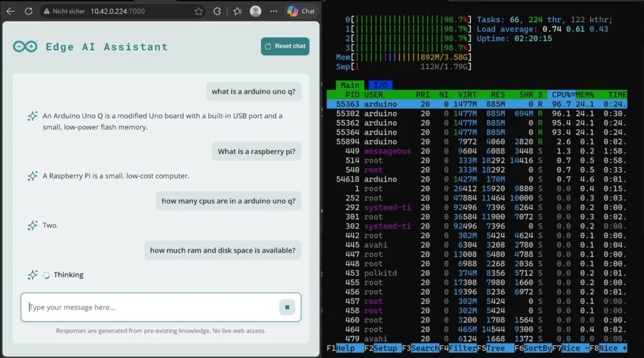Sort by the PID column header
This screenshot has width=644, height=358.
click(352, 95)
